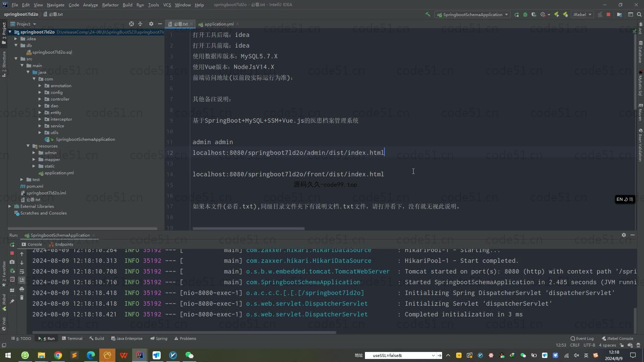Click the green Debug bug icon
Viewport: 644px width, 362px height.
(x=525, y=14)
